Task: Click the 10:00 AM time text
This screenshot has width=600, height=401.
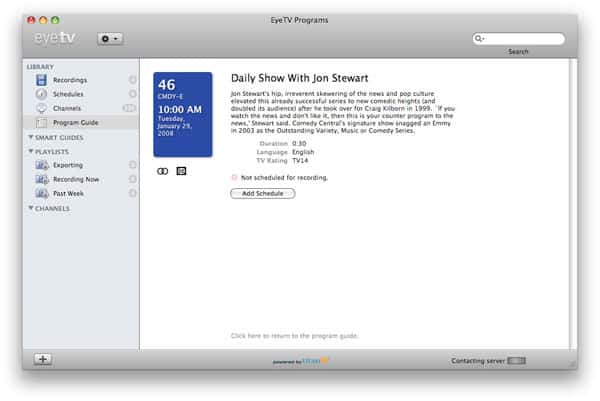Action: (x=180, y=109)
